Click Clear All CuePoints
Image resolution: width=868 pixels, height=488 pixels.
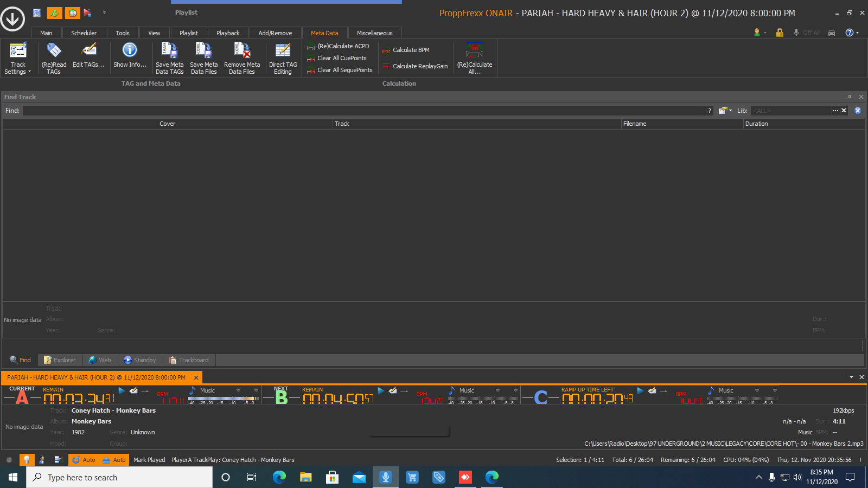click(x=341, y=58)
